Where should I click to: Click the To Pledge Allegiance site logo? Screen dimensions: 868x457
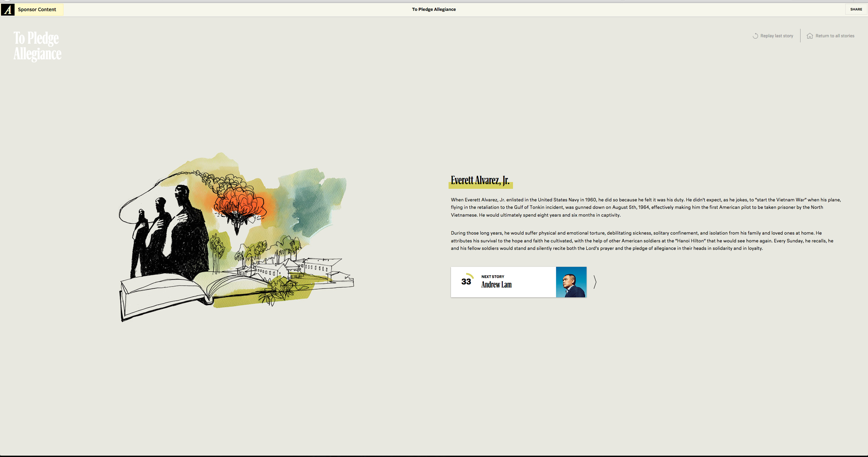pos(37,46)
